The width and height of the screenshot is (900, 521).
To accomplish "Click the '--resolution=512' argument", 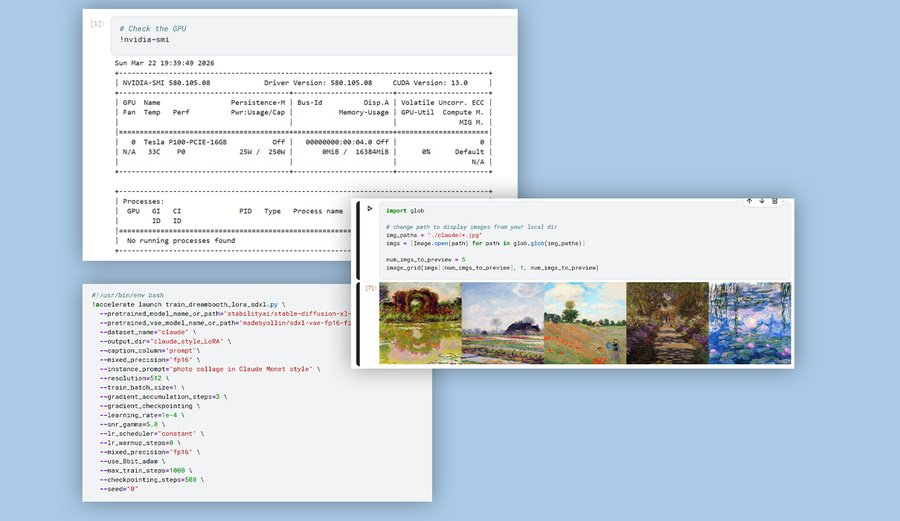I will [134, 378].
